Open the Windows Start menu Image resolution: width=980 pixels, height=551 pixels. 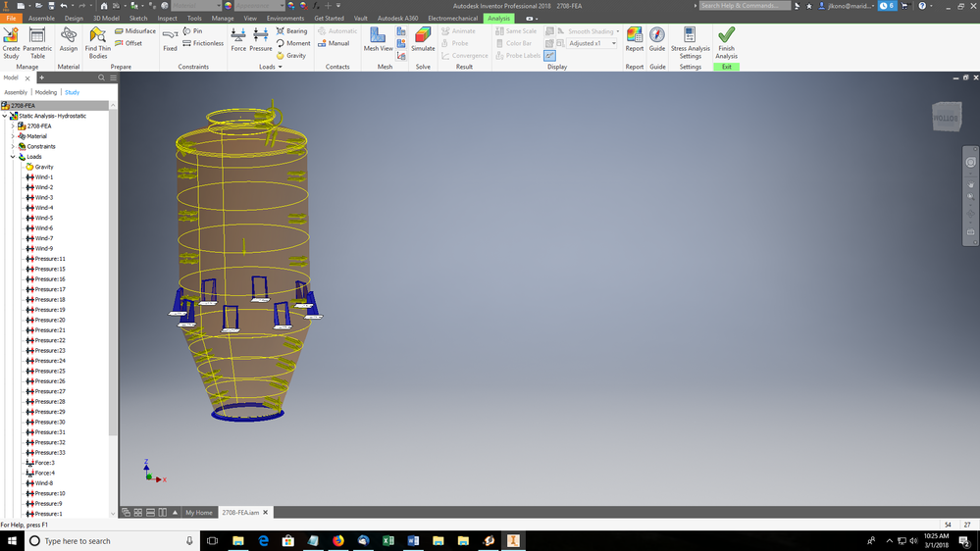pos(12,541)
